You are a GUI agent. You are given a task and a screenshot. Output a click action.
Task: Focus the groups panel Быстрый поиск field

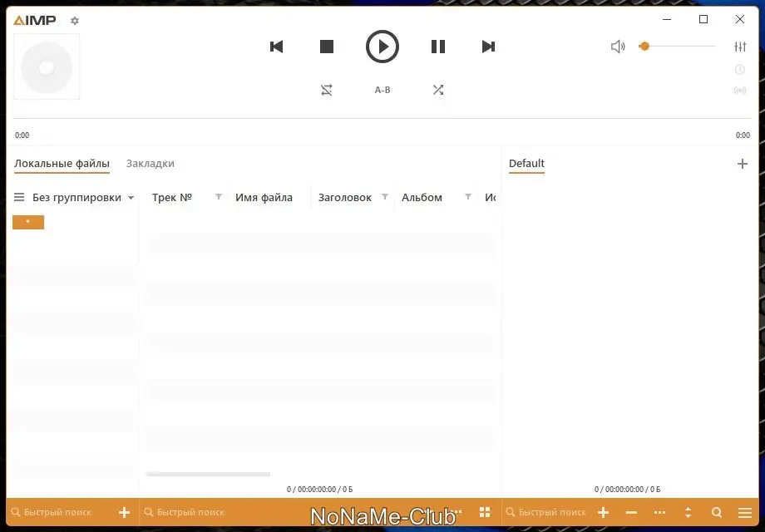pyautogui.click(x=57, y=513)
